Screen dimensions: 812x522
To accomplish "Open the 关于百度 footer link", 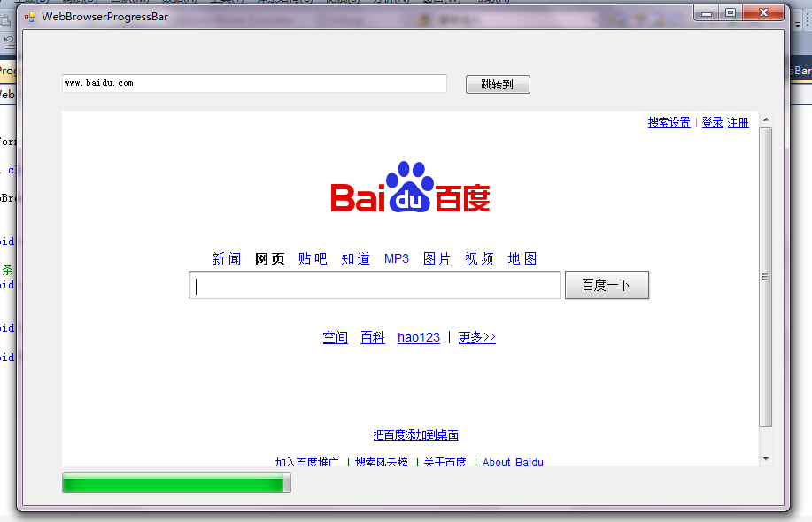I will (x=445, y=462).
